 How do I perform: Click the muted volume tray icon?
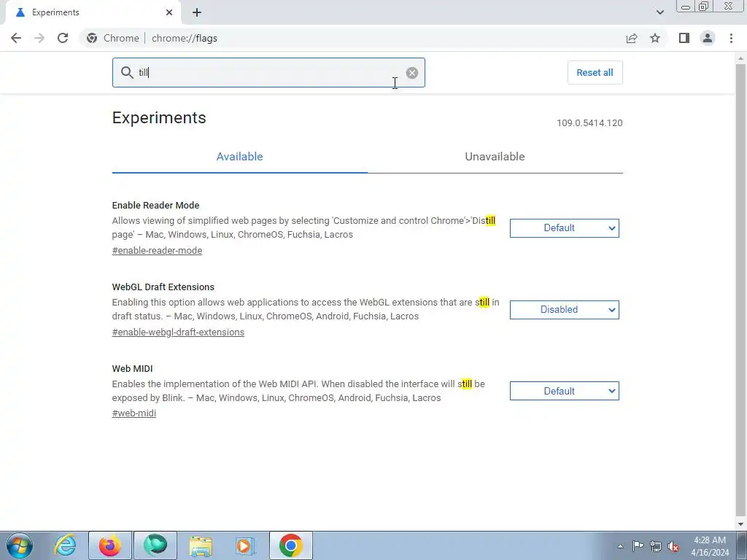673,546
